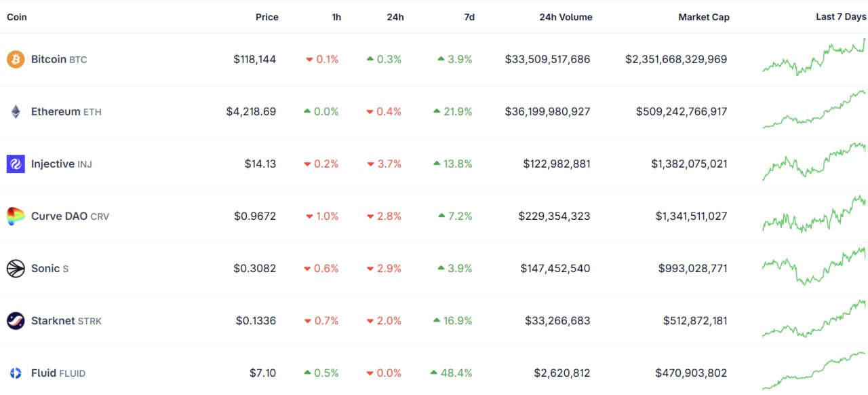Screen dimensions: 868x395
Task: Open the Ethereum ETH coin link
Action: (x=66, y=112)
